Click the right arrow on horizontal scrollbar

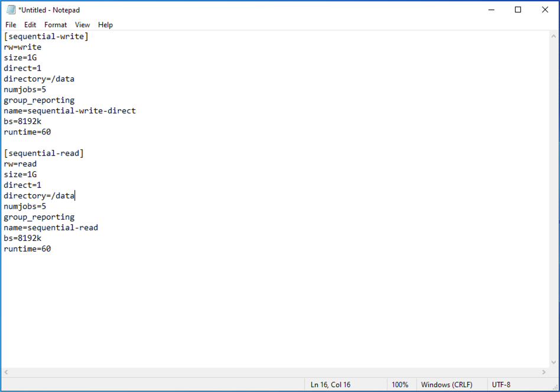click(545, 371)
